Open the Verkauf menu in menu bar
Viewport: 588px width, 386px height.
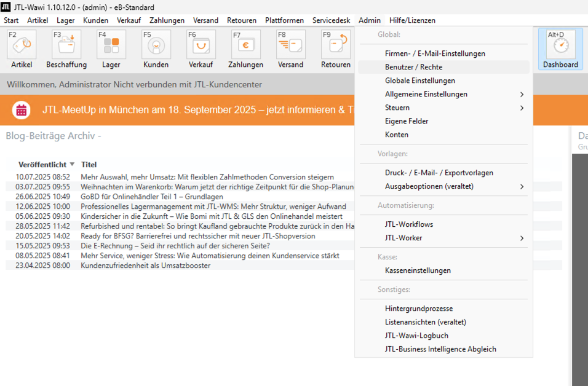pyautogui.click(x=129, y=20)
